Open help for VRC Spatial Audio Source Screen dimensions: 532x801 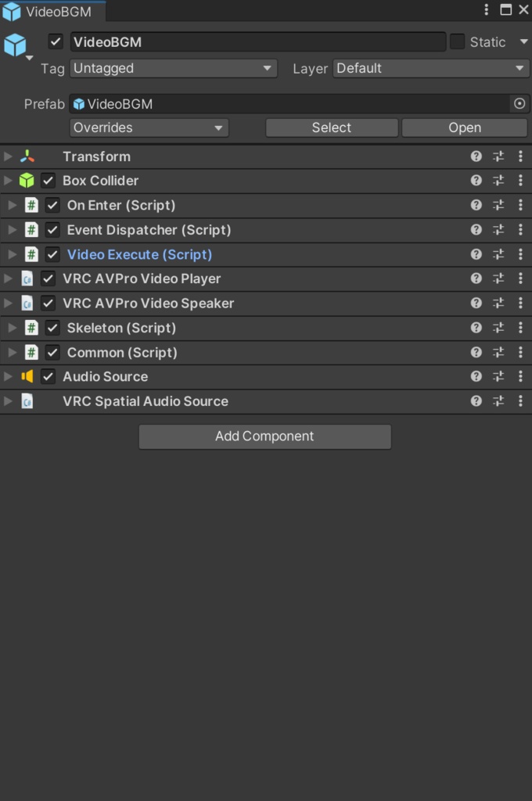tap(476, 401)
